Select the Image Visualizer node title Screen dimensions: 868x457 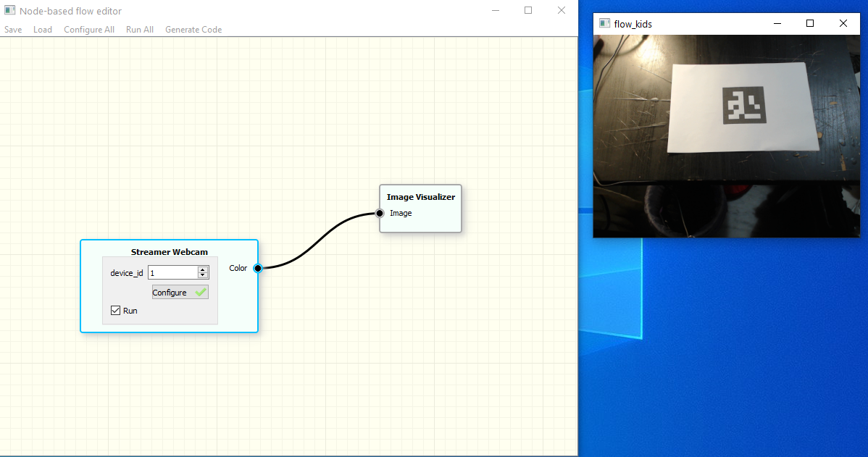(421, 197)
